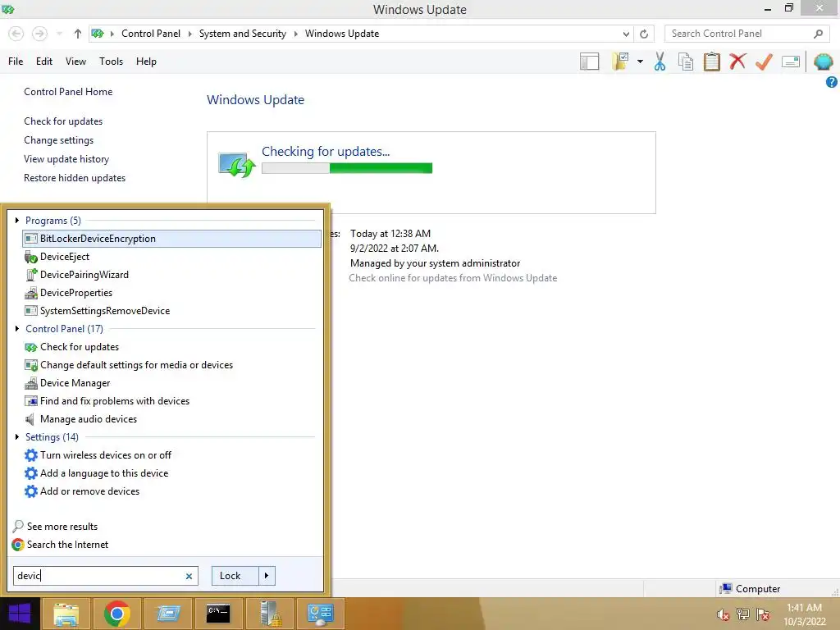Image resolution: width=840 pixels, height=630 pixels.
Task: Open the Windows Start button
Action: click(x=20, y=614)
